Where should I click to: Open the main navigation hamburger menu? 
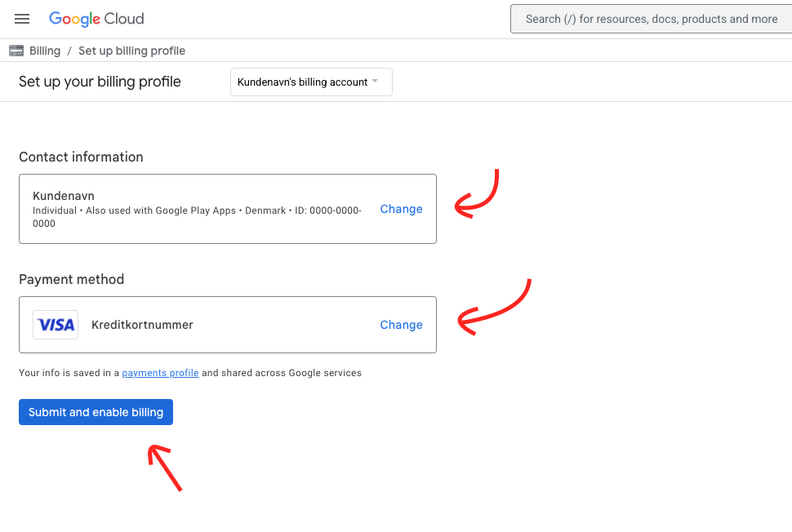(22, 19)
